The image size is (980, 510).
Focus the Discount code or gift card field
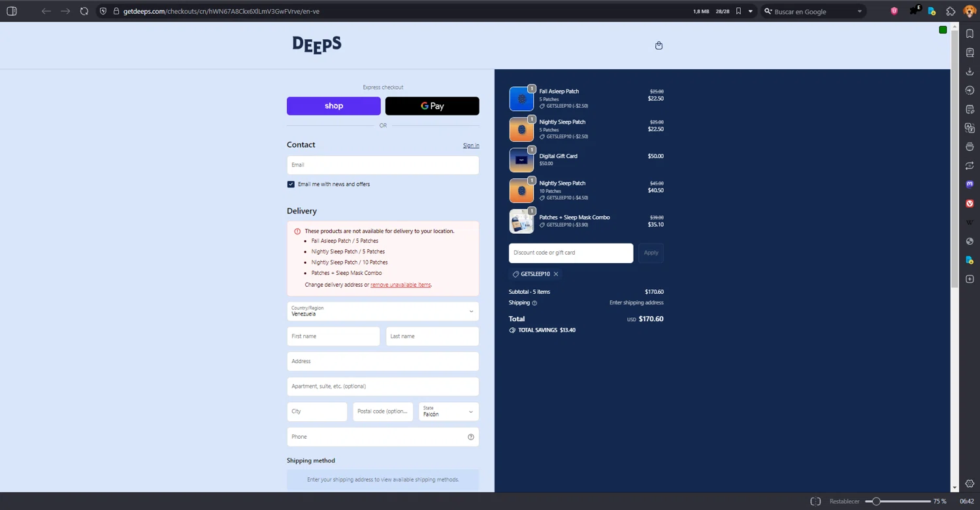click(571, 253)
